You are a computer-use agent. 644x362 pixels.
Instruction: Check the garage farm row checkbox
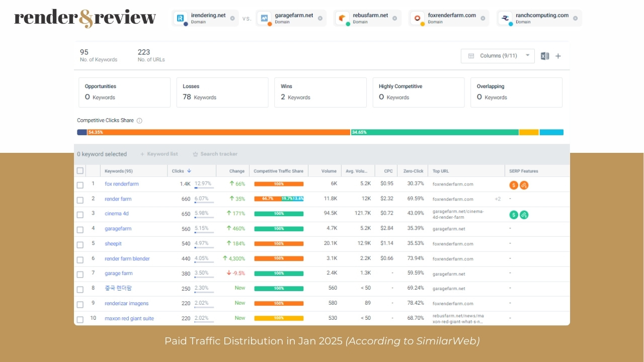click(80, 275)
